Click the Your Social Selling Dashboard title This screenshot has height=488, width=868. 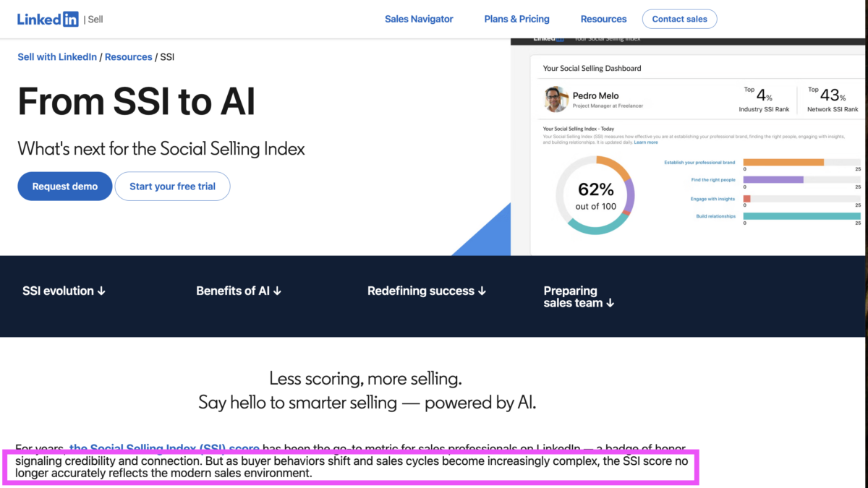[592, 68]
